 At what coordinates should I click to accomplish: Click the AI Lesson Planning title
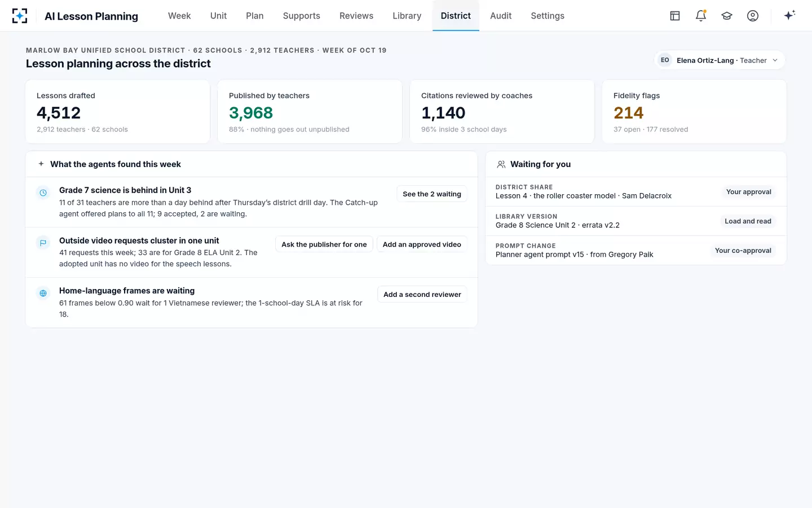pos(91,16)
